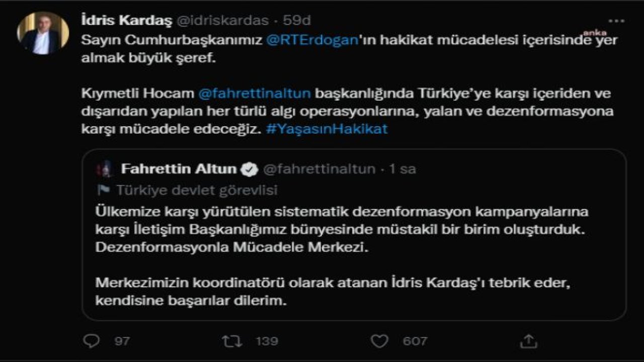Click the 59d timestamp

coord(297,21)
